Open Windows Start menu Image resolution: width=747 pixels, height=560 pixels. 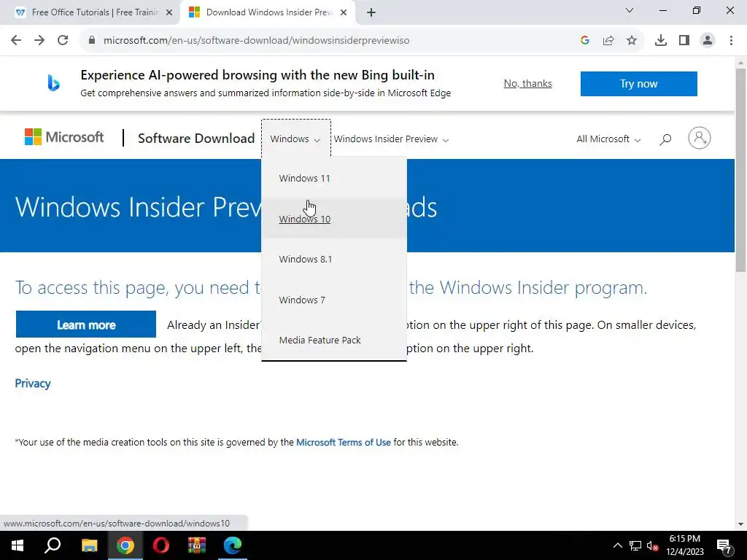[x=18, y=545]
